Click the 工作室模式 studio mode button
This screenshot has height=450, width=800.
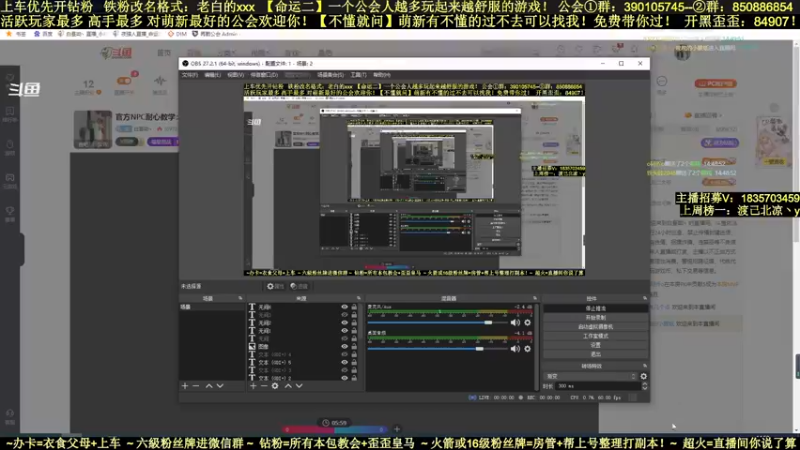pos(595,336)
